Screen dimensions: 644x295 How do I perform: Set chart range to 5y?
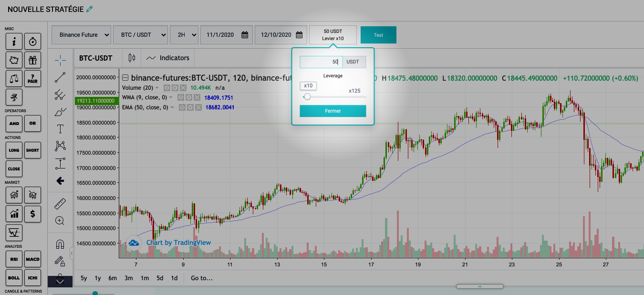[x=84, y=278]
